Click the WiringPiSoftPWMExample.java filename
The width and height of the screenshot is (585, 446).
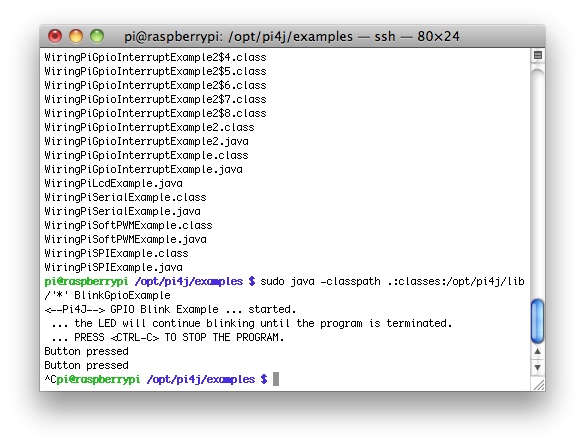[x=125, y=239]
